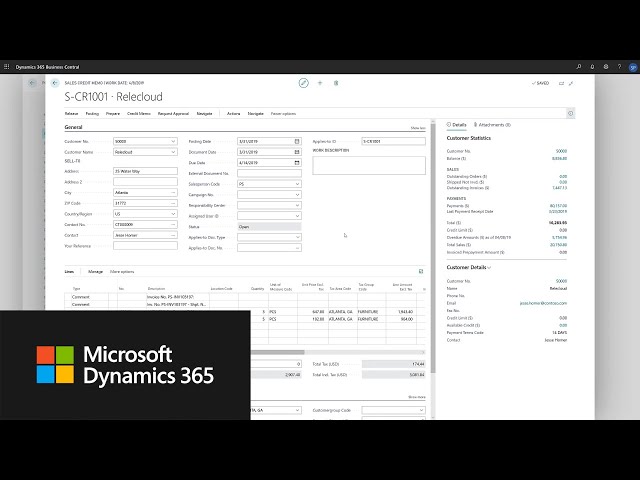
Task: Open the Applies-to Doc. Type dropdown
Action: [x=297, y=236]
